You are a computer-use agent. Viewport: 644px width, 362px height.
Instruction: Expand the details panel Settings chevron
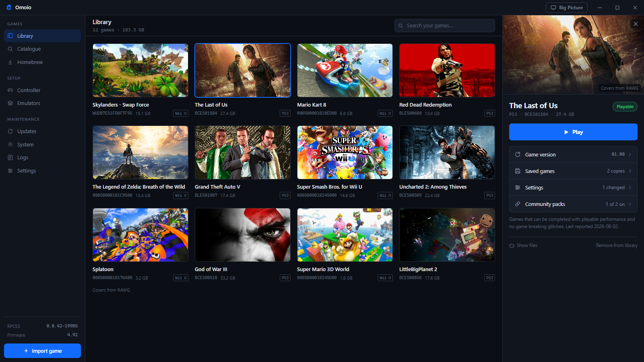(x=630, y=187)
